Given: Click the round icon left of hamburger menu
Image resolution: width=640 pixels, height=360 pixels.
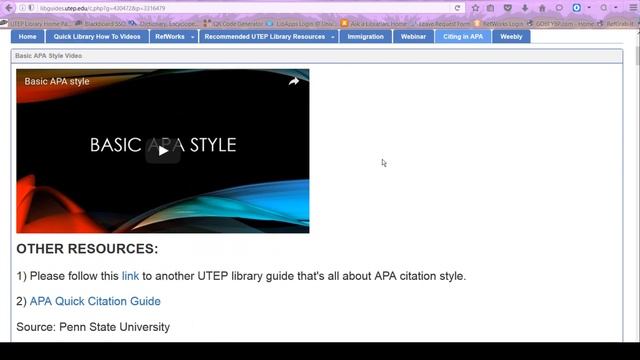Looking at the screenshot, I should (604, 8).
